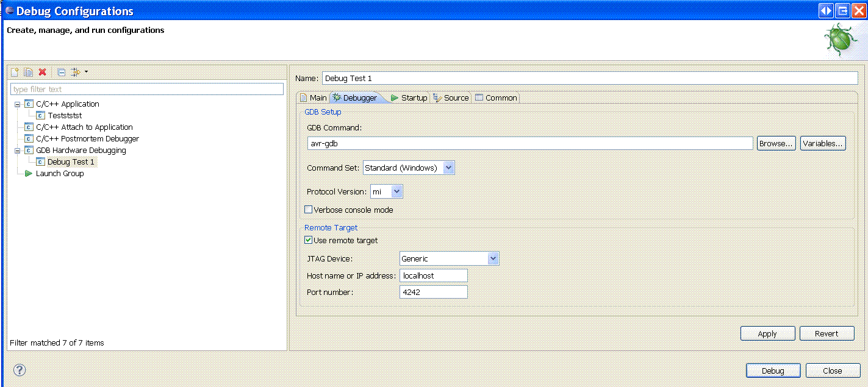The height and width of the screenshot is (387, 868).
Task: Click the GDB Command field
Action: click(x=530, y=143)
